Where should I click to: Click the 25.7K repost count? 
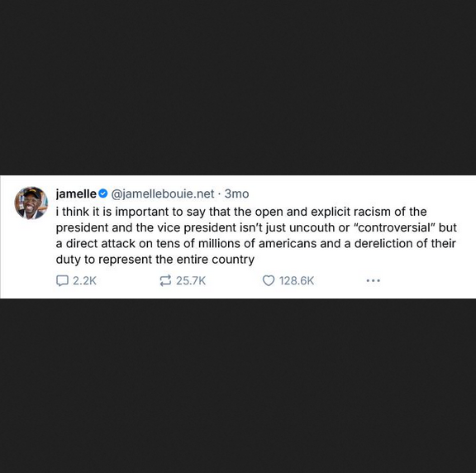click(191, 280)
